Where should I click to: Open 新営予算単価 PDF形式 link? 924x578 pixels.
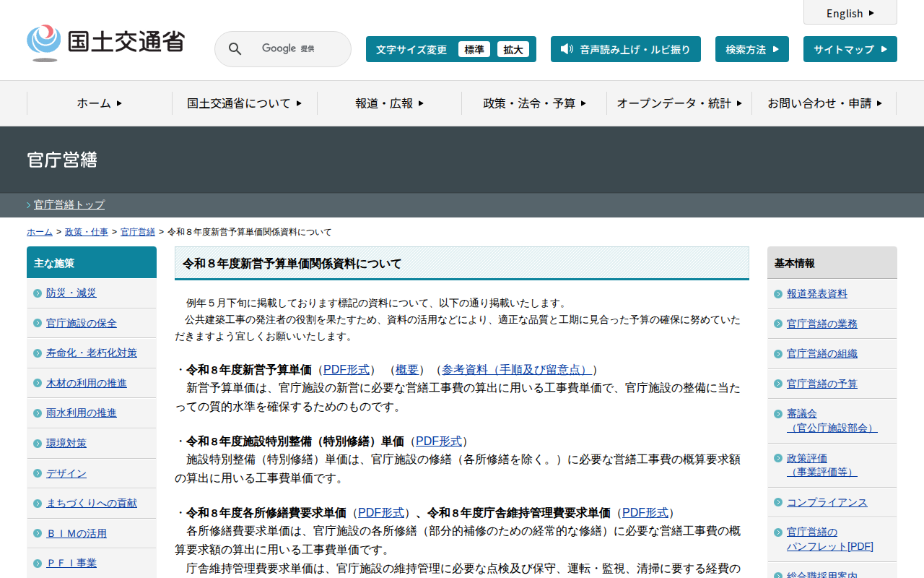click(346, 370)
